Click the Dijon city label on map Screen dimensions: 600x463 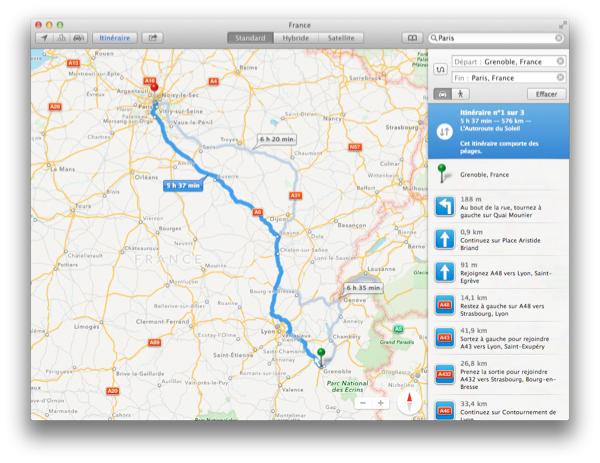pyautogui.click(x=278, y=219)
